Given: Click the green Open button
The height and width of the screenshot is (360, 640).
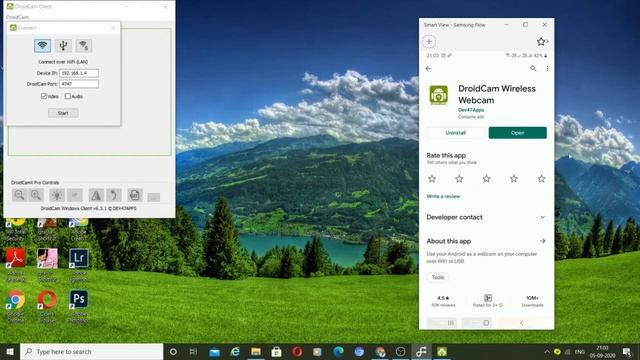Looking at the screenshot, I should (518, 133).
